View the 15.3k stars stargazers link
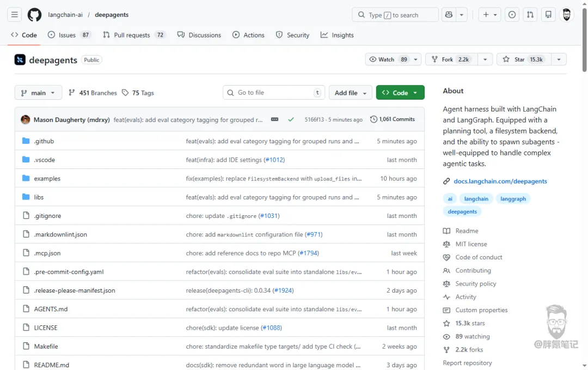 470,323
